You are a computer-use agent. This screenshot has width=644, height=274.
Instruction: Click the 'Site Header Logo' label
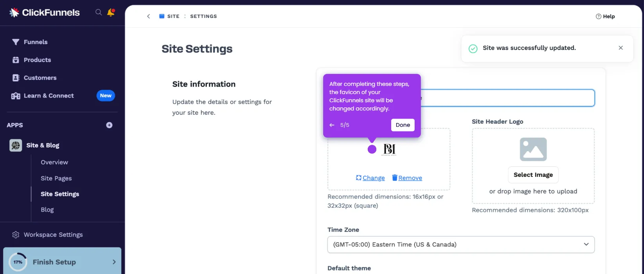point(497,121)
